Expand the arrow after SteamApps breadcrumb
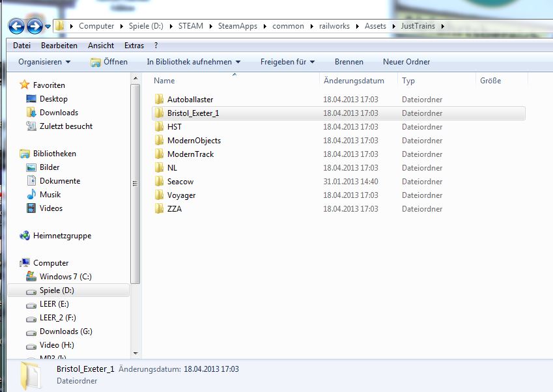This screenshot has height=392, width=553. [x=264, y=26]
